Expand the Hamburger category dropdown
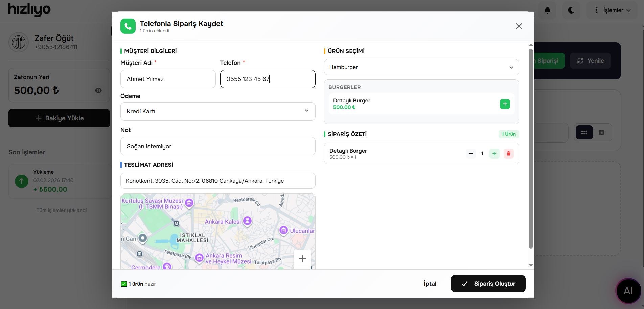644x309 pixels. [421, 67]
